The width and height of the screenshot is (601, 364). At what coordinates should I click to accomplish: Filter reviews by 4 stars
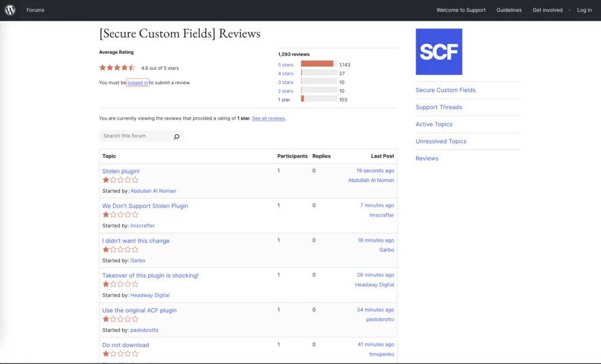(x=286, y=73)
